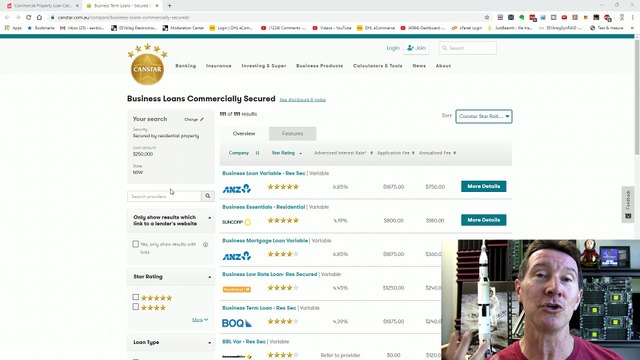
Task: Open the Banking menu
Action: tap(186, 66)
